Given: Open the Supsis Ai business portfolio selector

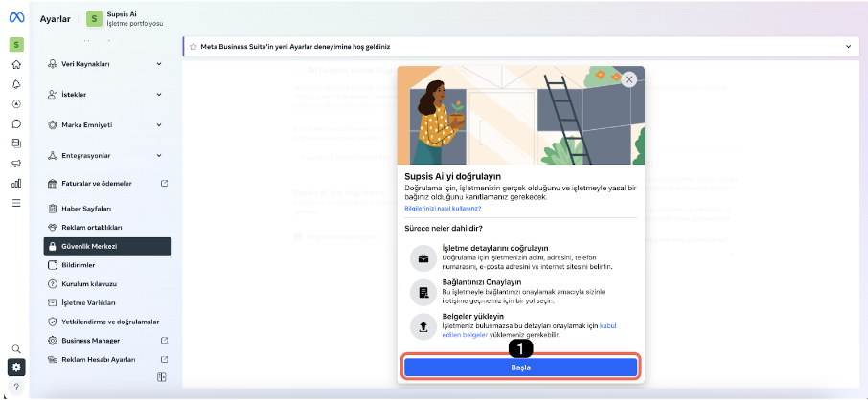Looking at the screenshot, I should [x=126, y=19].
